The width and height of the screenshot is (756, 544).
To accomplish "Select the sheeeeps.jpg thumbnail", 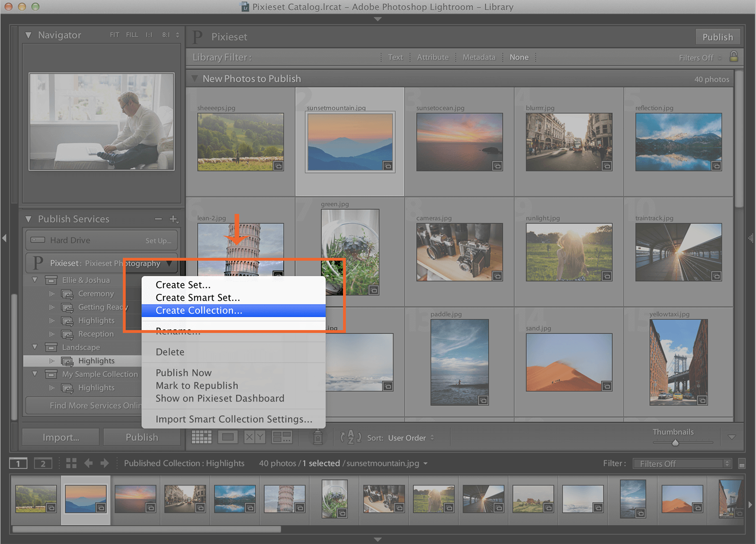I will (x=241, y=141).
